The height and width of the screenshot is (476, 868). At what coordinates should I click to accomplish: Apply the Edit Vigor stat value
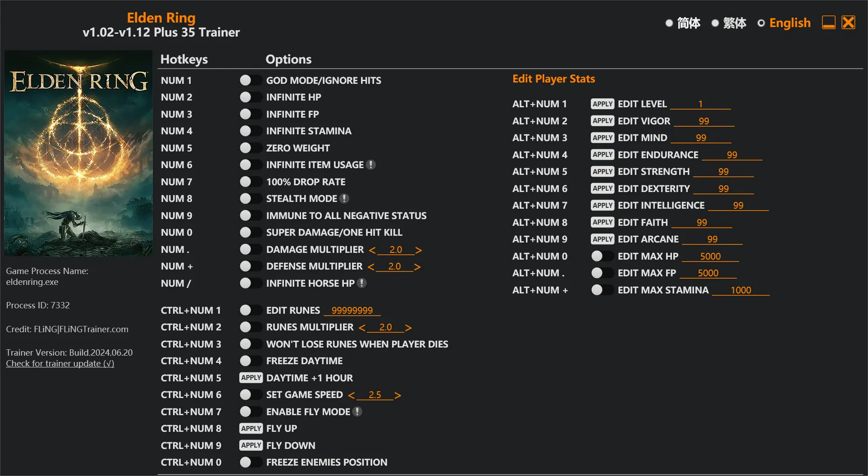602,121
